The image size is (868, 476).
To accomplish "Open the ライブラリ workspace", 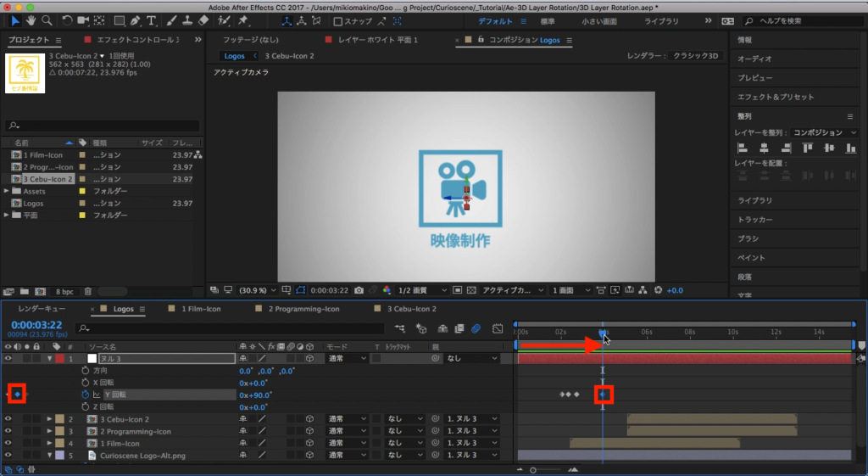I will coord(660,20).
